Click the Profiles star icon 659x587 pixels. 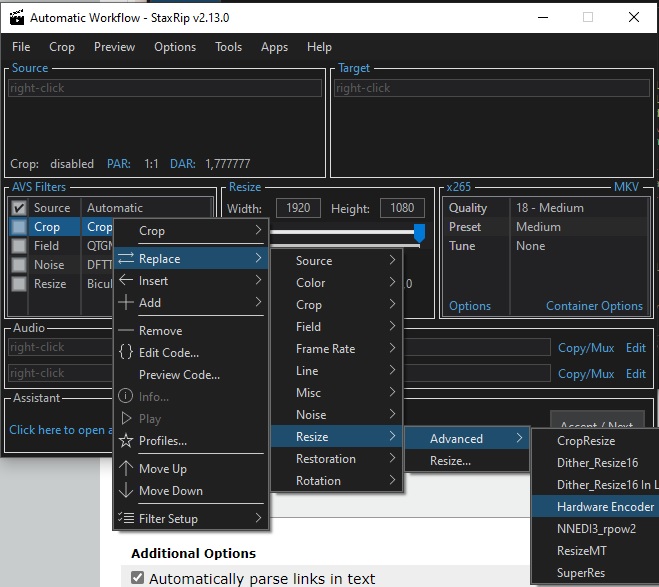[x=126, y=441]
